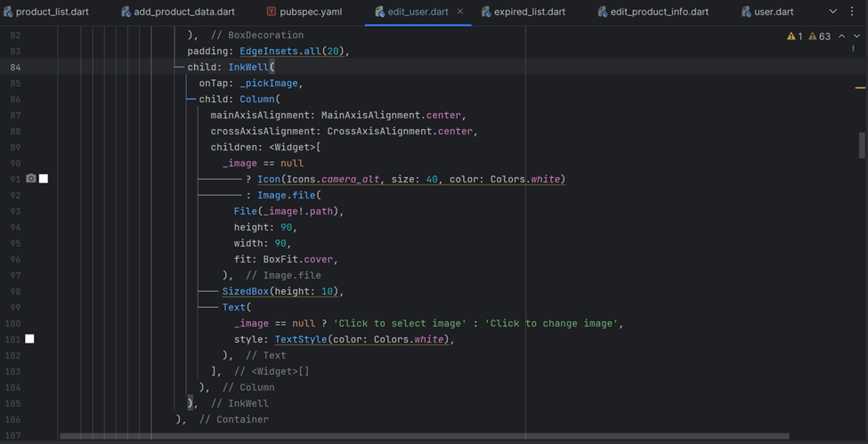Viewport: 868px width, 444px height.
Task: Close the edit_user.dart tab
Action: tap(460, 11)
